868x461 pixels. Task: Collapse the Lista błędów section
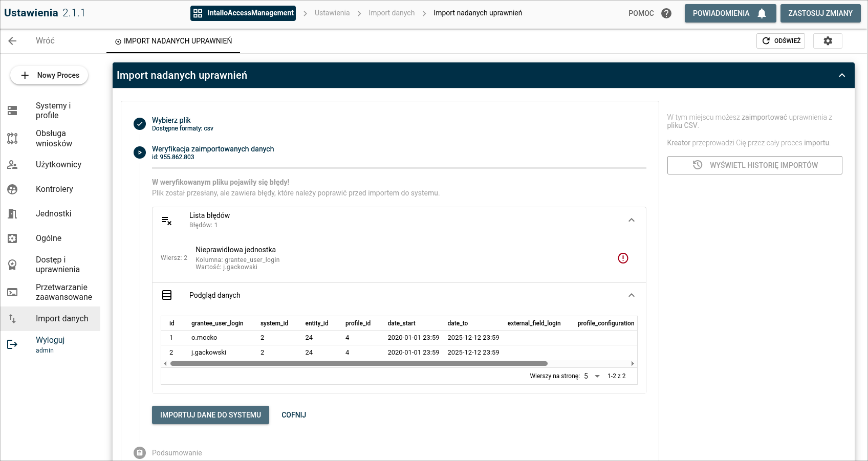click(x=631, y=220)
